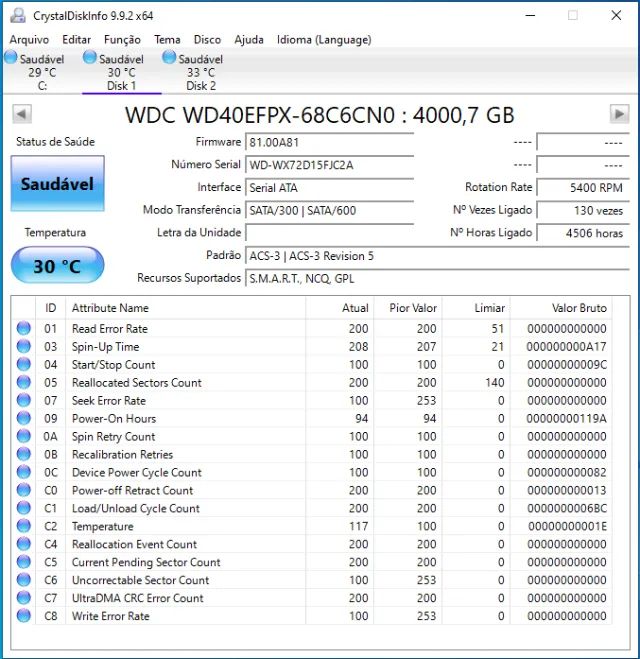Click the Padrão field ACS-3 Revision 5
The height and width of the screenshot is (659, 640).
(x=437, y=256)
